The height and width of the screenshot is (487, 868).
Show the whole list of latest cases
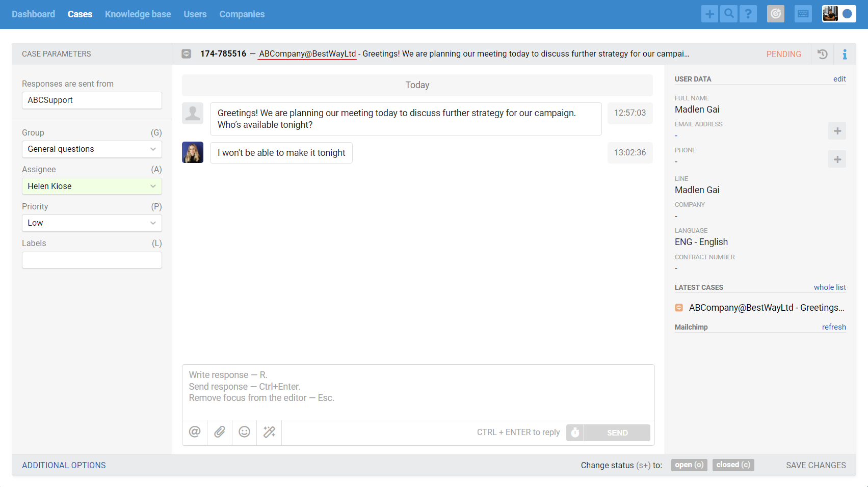click(x=829, y=287)
